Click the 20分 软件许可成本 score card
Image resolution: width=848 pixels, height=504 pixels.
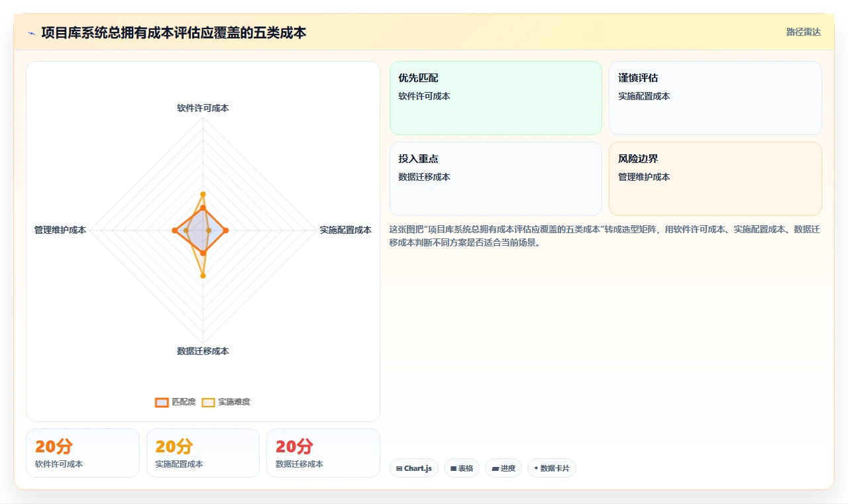coord(83,453)
